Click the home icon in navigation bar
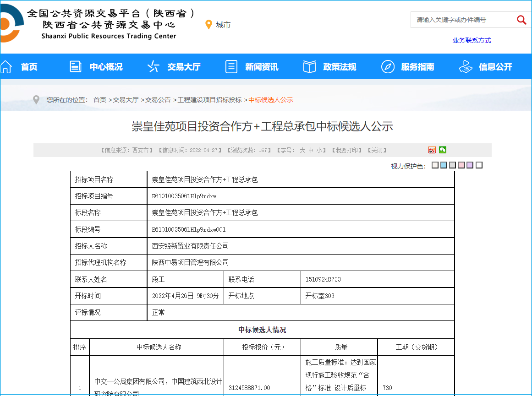This screenshot has width=532, height=396. pos(6,67)
